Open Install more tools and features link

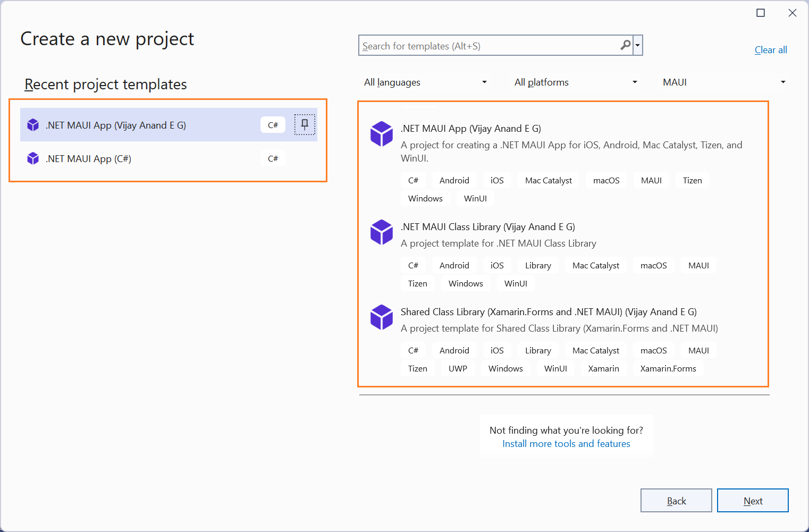[x=566, y=444]
